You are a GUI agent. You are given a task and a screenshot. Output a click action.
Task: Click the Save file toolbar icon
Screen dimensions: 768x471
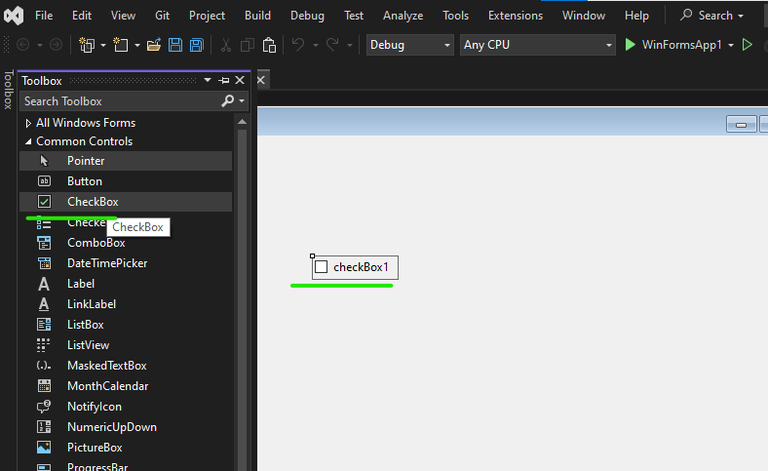pyautogui.click(x=175, y=45)
